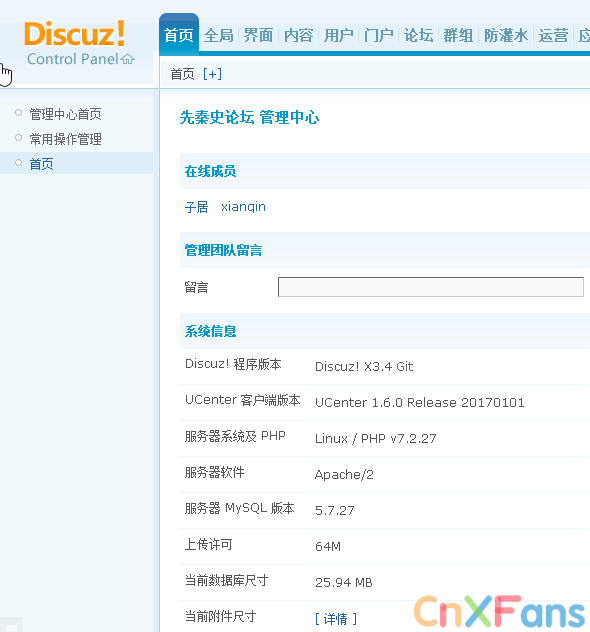Select the Linux / PHP v7.2.27 value
The height and width of the screenshot is (632, 590).
coord(376,438)
